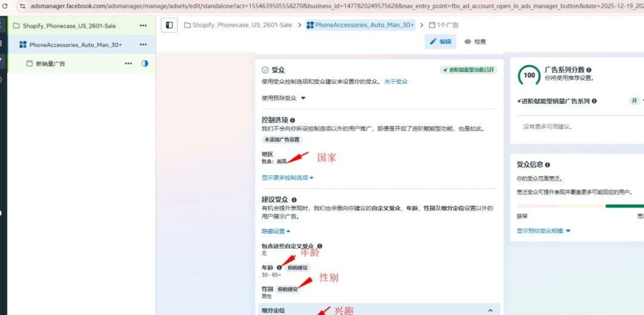Switch to 检查 tab
The width and height of the screenshot is (644, 315).
coord(475,41)
